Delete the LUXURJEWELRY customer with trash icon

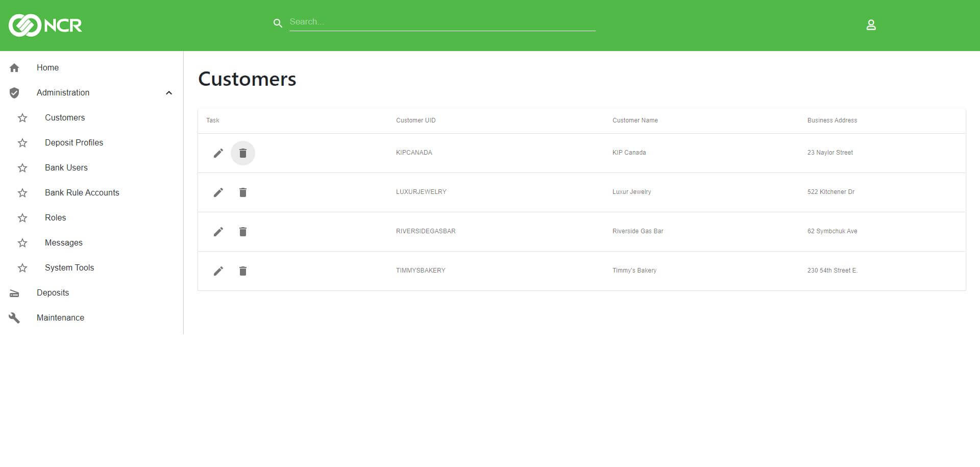(243, 192)
